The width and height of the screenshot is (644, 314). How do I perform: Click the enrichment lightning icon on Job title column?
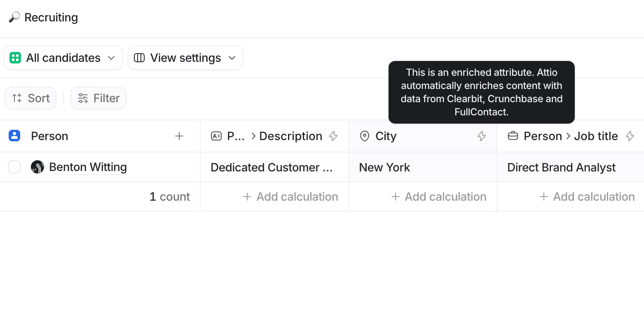(x=630, y=136)
